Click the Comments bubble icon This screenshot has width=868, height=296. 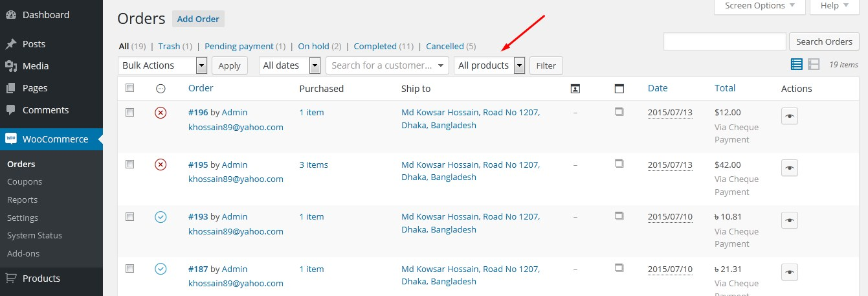10,110
